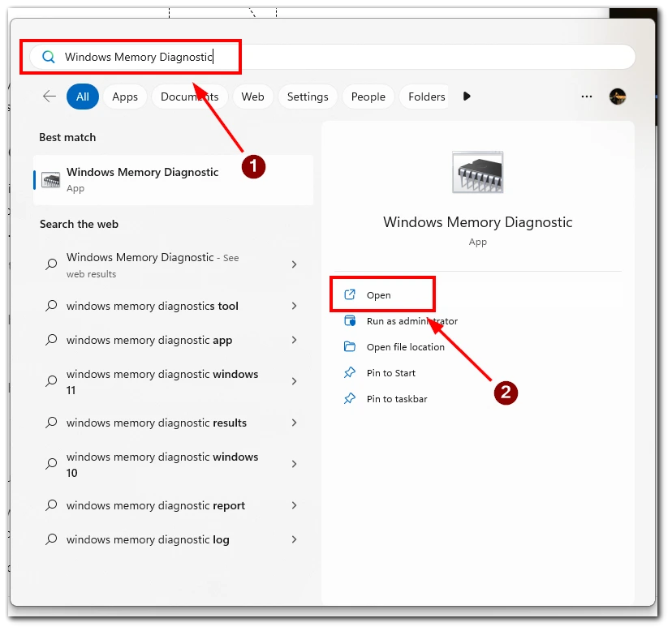Select 'windows memory diagnostic results' suggestion
672x631 pixels.
(173, 423)
